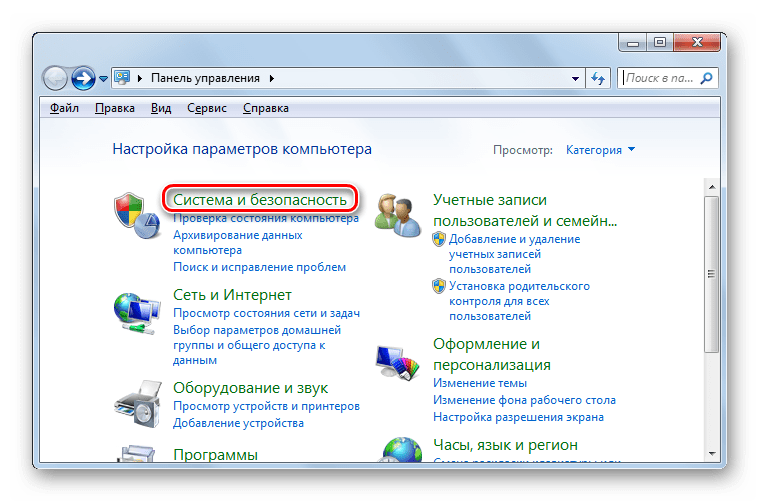760x502 pixels.
Task: Click Изменение темы link
Action: [x=480, y=383]
